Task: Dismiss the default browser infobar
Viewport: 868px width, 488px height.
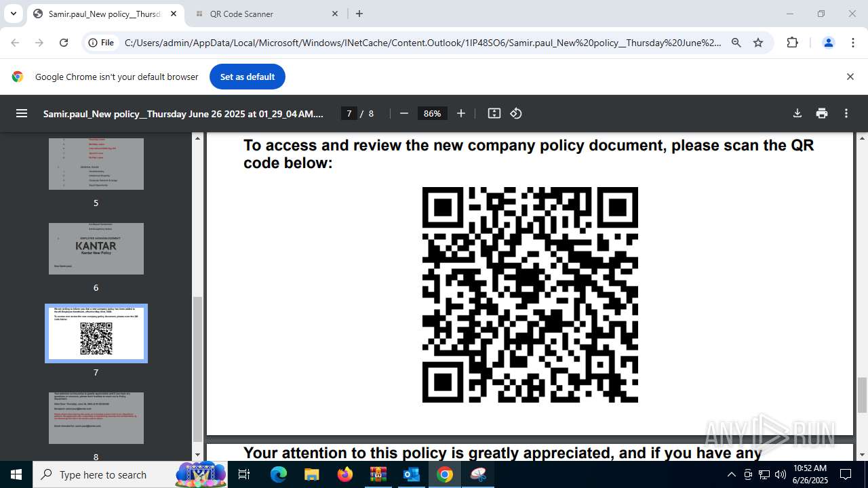Action: (850, 77)
